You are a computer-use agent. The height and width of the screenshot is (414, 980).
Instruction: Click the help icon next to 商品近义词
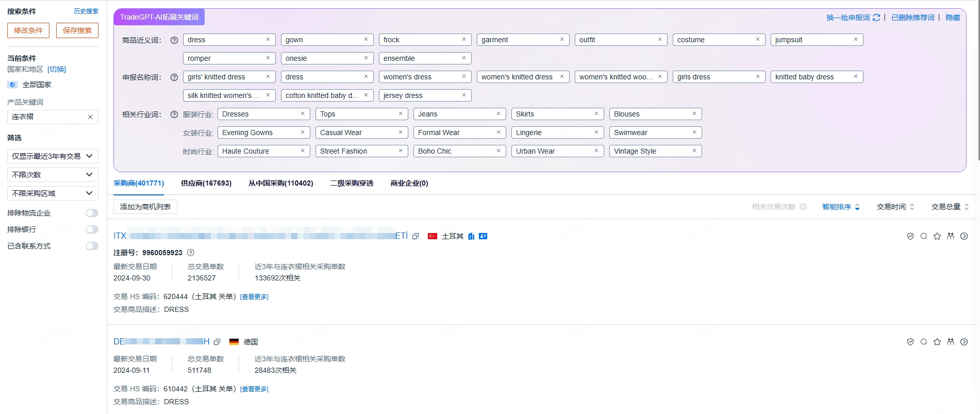point(174,40)
